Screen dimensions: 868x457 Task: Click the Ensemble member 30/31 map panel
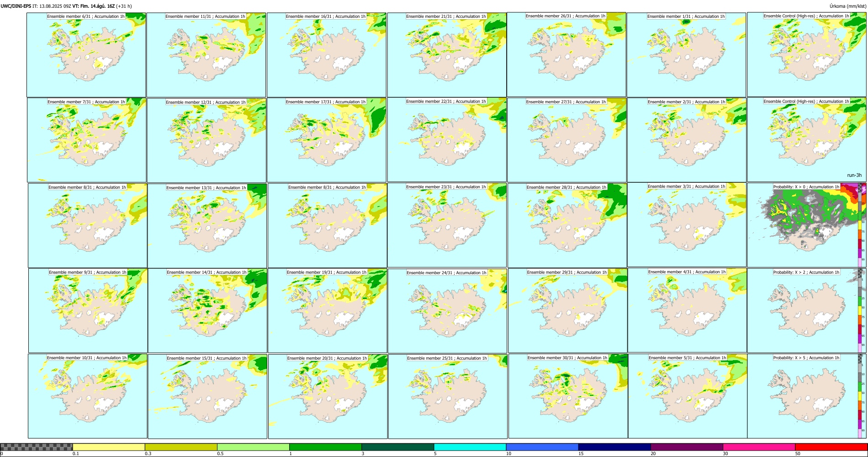(568, 396)
